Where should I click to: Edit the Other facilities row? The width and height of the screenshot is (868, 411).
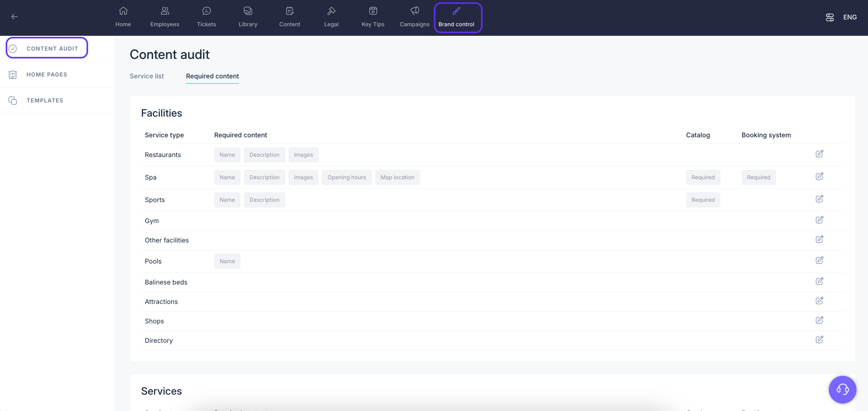pyautogui.click(x=819, y=239)
